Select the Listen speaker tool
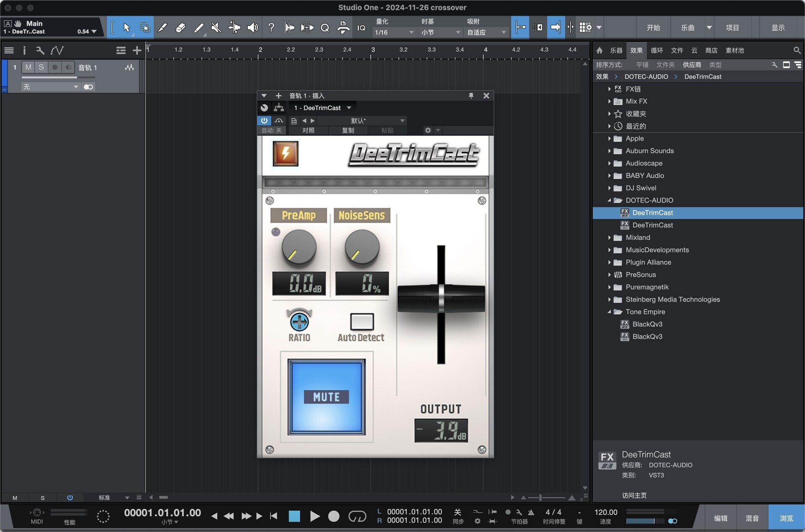805x532 pixels. click(x=252, y=28)
